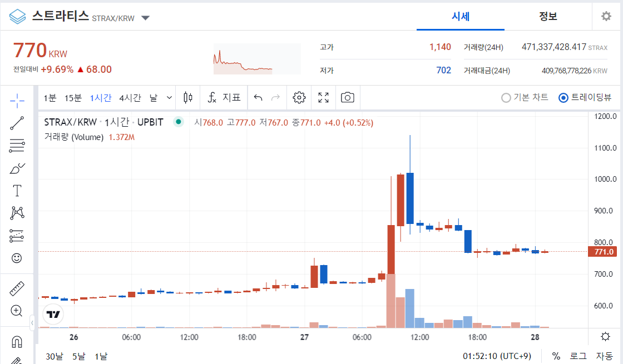Open the candlestick chart style selector
The width and height of the screenshot is (623, 364).
point(188,97)
